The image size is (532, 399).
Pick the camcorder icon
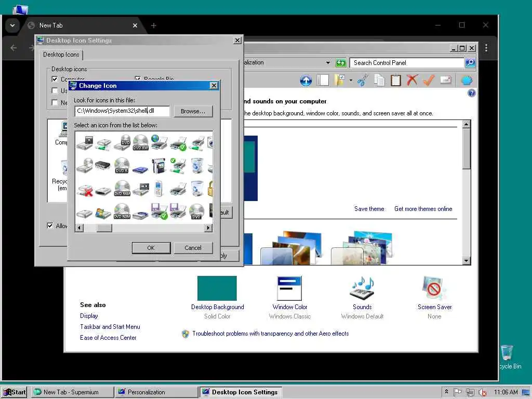pyautogui.click(x=158, y=166)
